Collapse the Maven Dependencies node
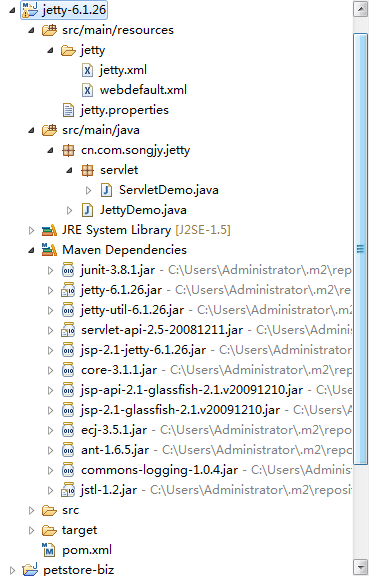369x576 pixels. [x=32, y=250]
